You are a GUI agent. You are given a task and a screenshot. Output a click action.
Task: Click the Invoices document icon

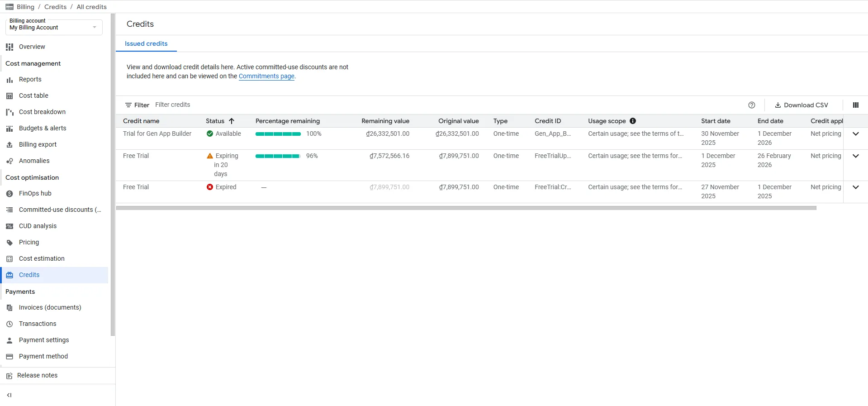pos(9,308)
